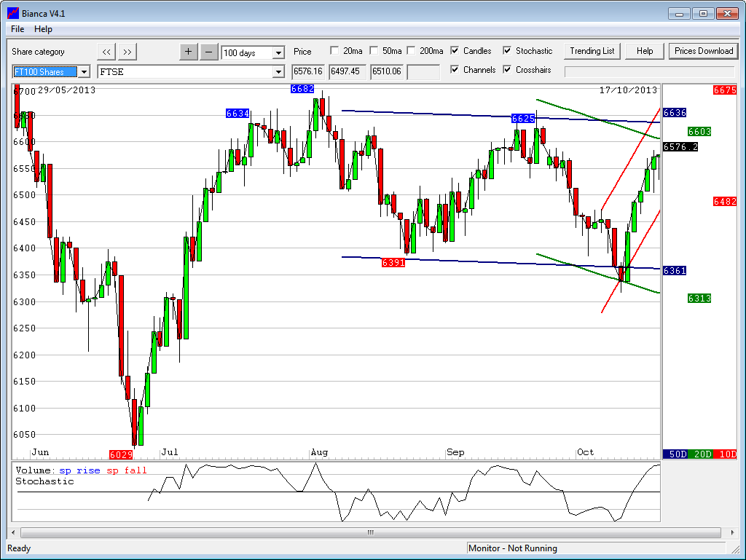
Task: Select the 50D channel legend box
Action: (677, 454)
